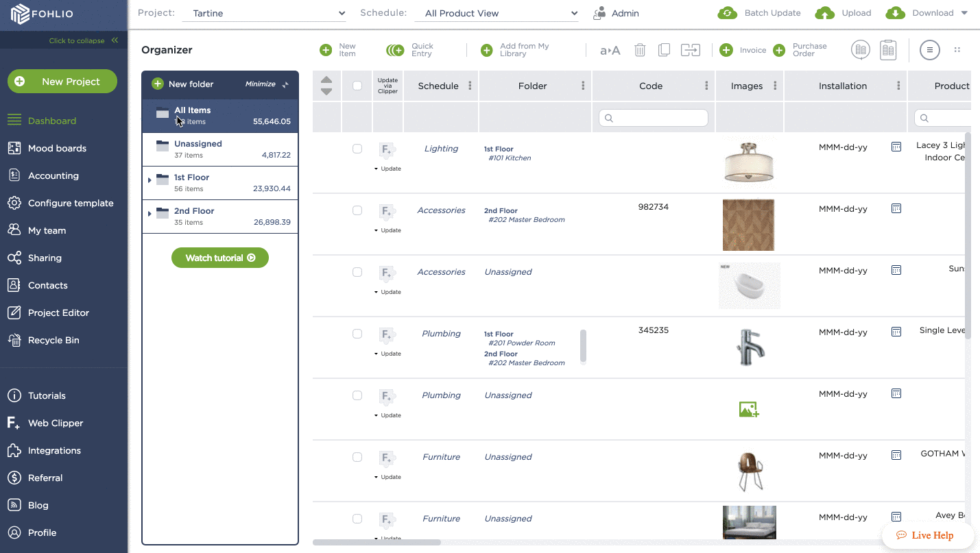Toggle the select-all checkbox in table header
The height and width of the screenshot is (553, 980).
(357, 86)
